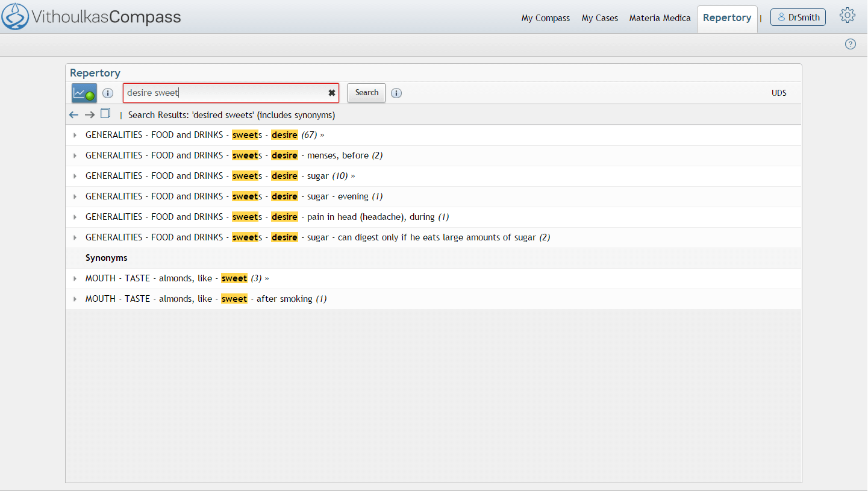Expand sweets desire sugar (10) row
Image resolution: width=868 pixels, height=491 pixels.
75,176
